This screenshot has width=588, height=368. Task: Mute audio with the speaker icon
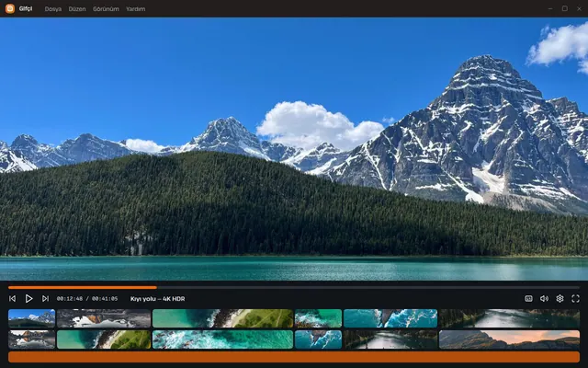[x=544, y=298]
